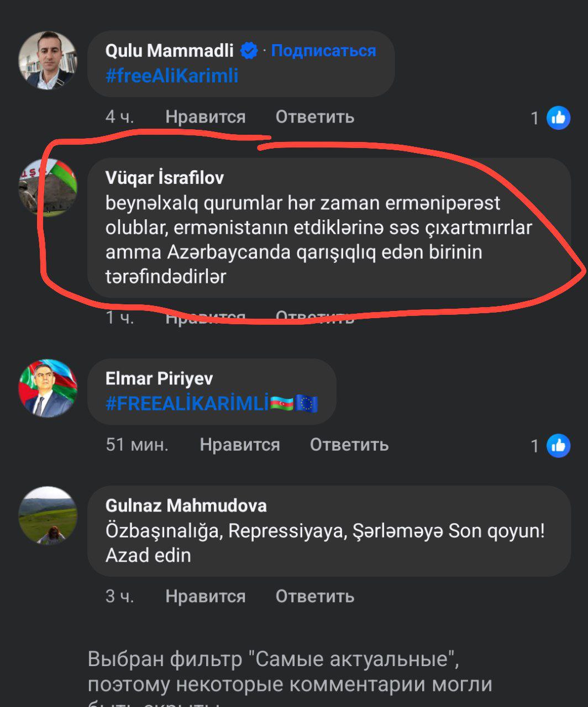
Task: Tap Elmar Piriyev's profile photo
Action: coord(48,388)
